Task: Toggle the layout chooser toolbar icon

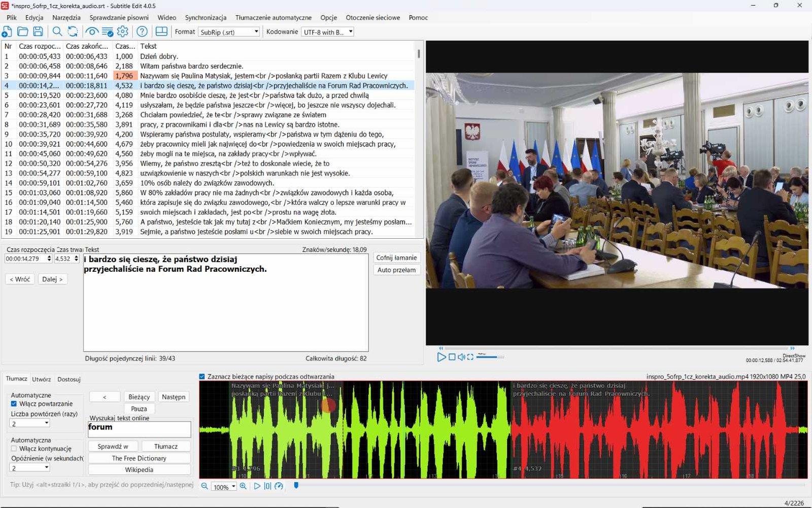Action: click(161, 31)
